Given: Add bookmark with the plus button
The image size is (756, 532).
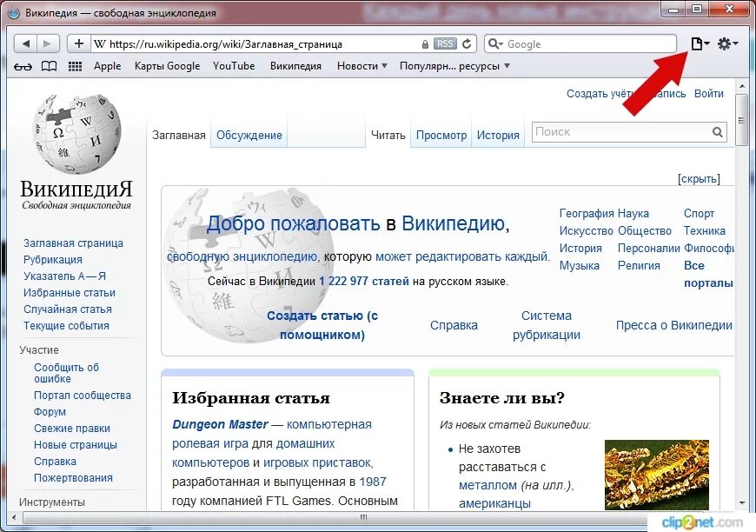Looking at the screenshot, I should (x=78, y=43).
